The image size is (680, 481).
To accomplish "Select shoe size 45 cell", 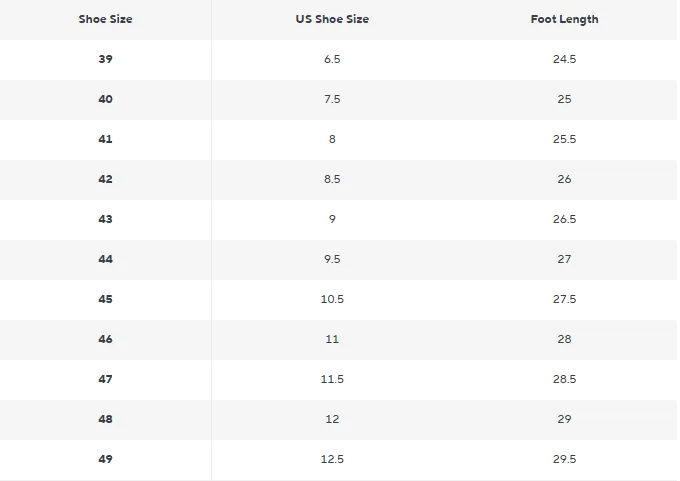I will pos(106,299).
